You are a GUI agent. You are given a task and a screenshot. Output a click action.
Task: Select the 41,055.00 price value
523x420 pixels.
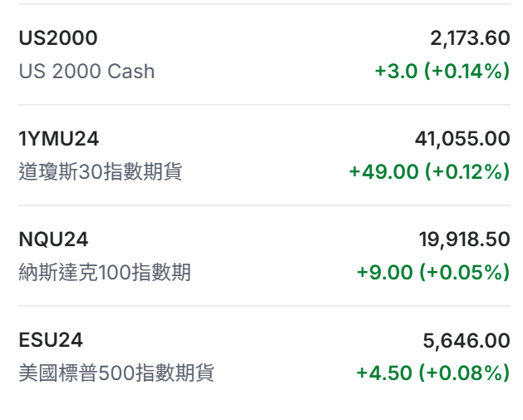tap(462, 139)
